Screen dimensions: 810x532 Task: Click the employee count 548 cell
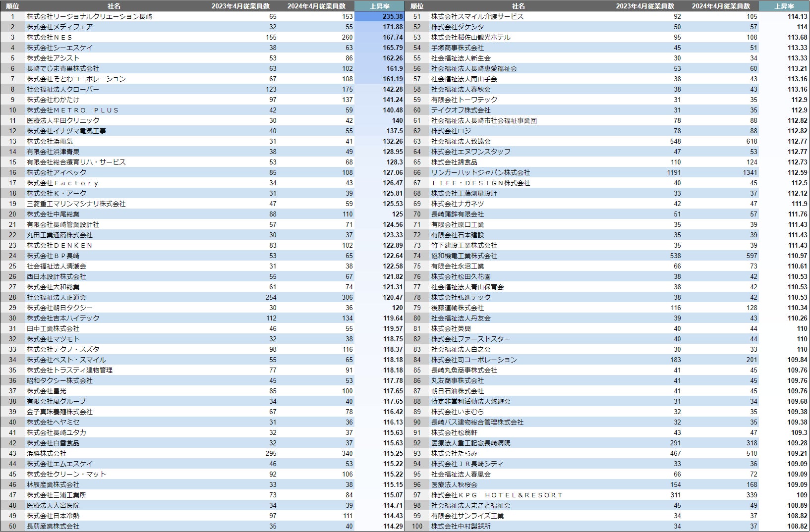[x=676, y=141]
